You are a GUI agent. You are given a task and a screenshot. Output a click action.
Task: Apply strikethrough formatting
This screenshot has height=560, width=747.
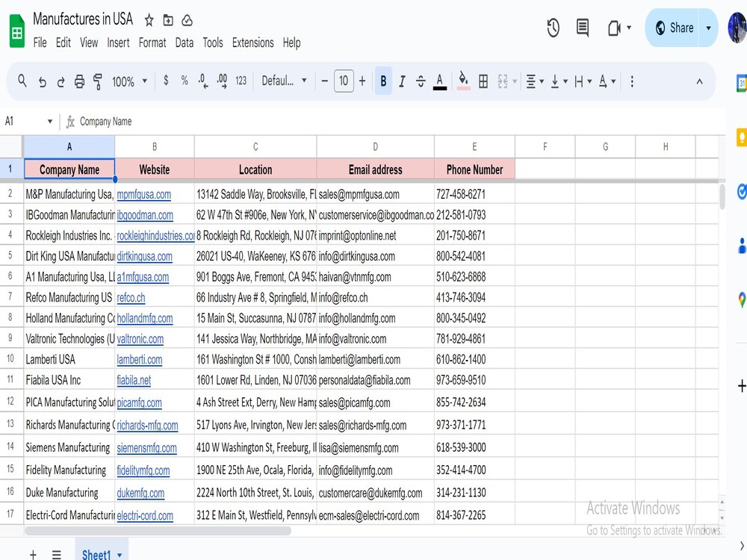[420, 81]
